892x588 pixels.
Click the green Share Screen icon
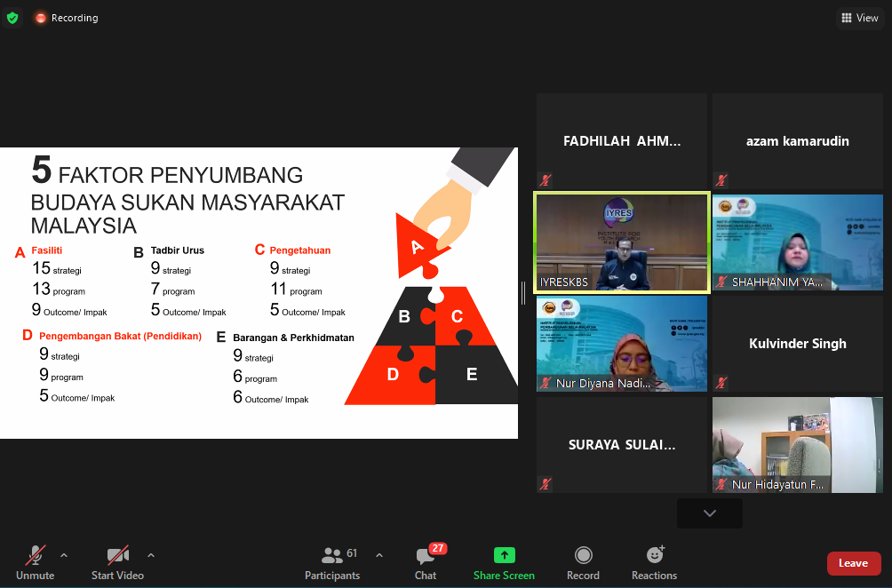(504, 555)
